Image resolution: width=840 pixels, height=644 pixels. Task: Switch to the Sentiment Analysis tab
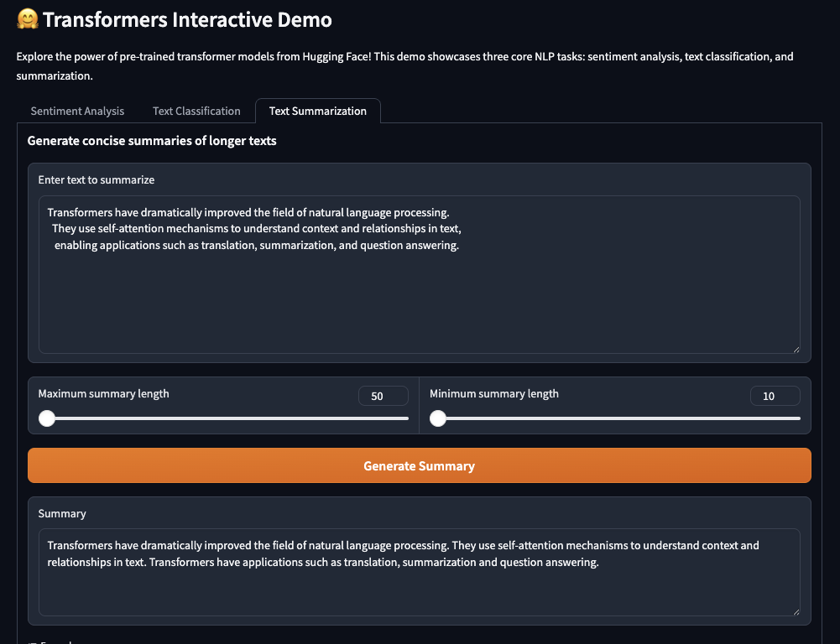pos(77,111)
